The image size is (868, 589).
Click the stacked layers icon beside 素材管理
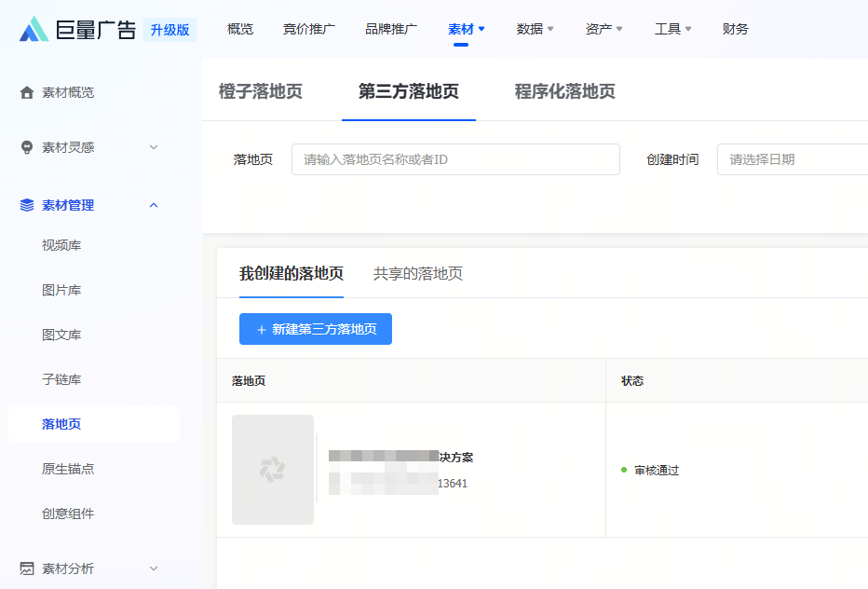(26, 205)
